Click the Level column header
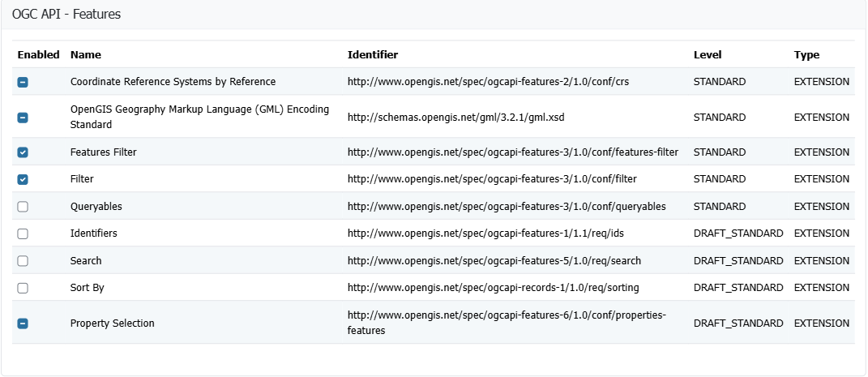The image size is (868, 377). pyautogui.click(x=707, y=55)
